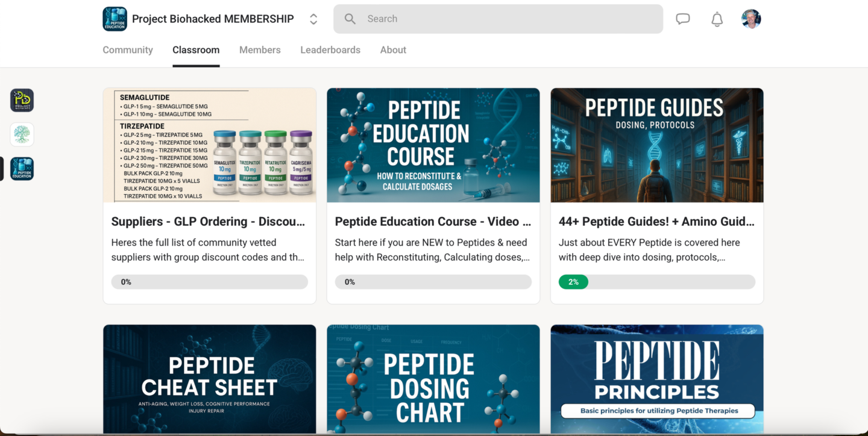
Task: Open the About tab
Action: pyautogui.click(x=393, y=50)
